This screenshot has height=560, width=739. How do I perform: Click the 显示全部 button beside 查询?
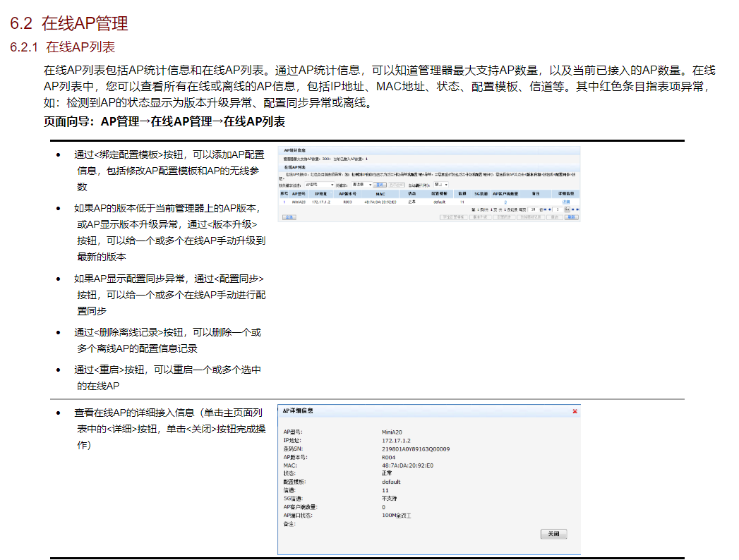pos(397,185)
